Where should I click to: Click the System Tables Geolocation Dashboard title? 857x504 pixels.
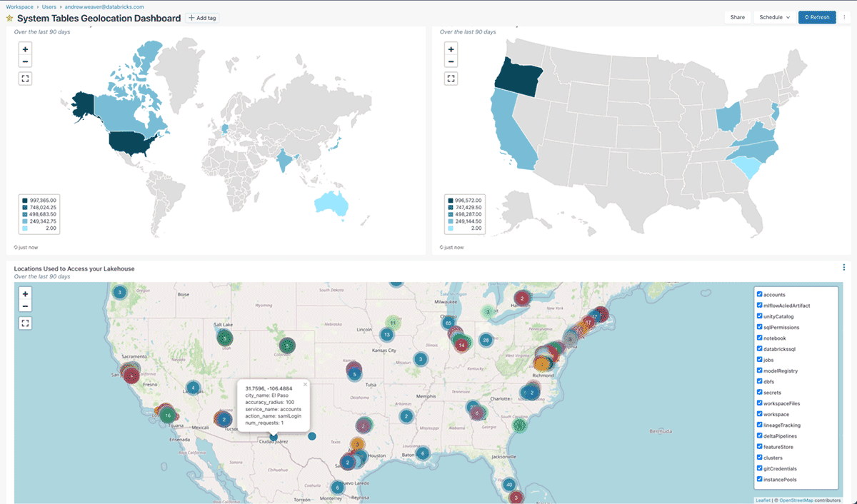tap(99, 18)
